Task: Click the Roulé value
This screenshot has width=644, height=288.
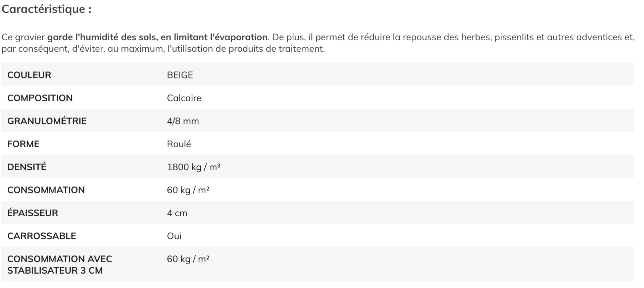Action: click(x=179, y=144)
